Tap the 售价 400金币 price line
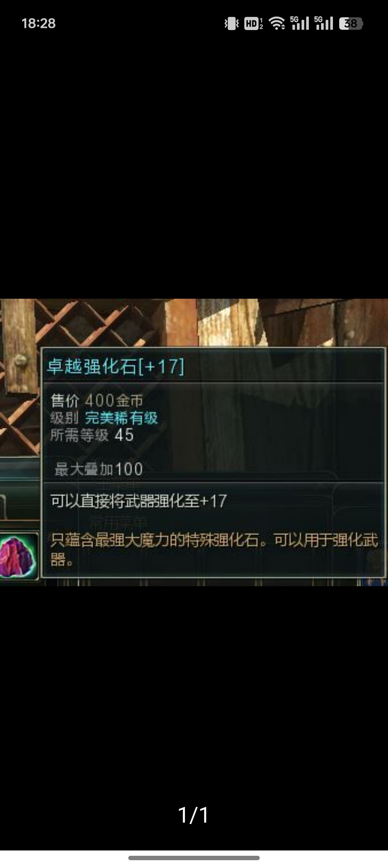388x868 pixels. 97,400
